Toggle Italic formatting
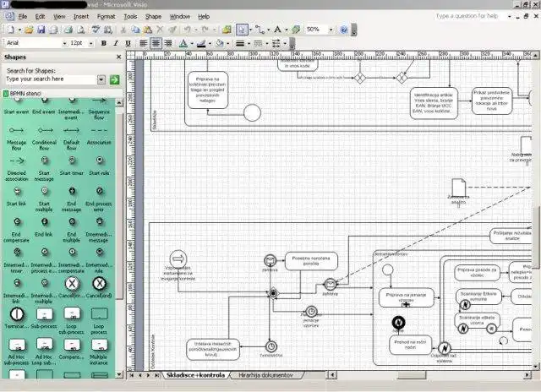This screenshot has width=541, height=392. [116, 43]
